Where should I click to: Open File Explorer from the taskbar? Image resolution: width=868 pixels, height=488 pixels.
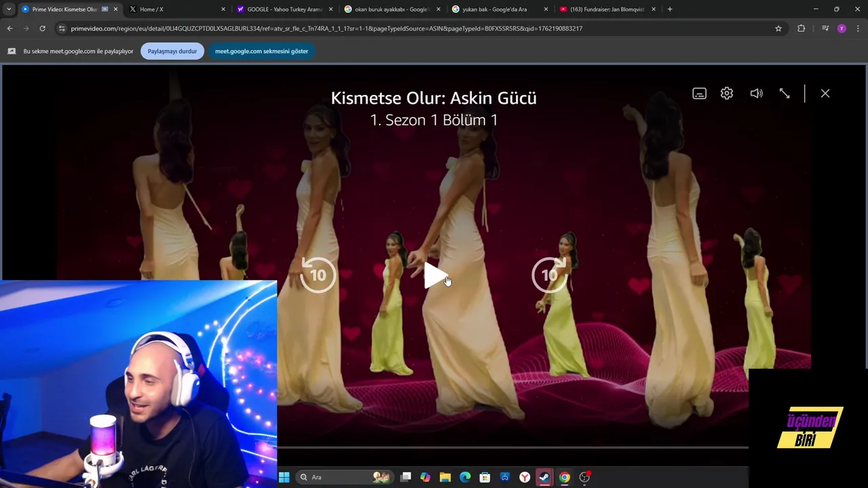point(445,477)
